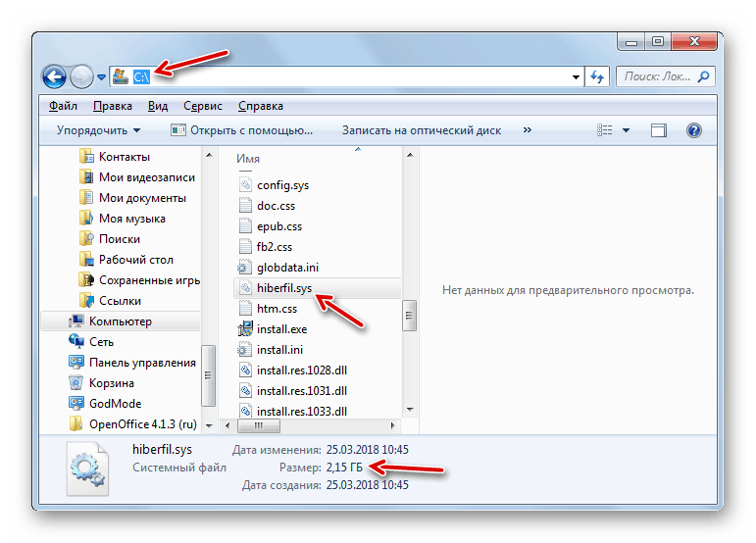Click file list vertical scroll up arrow

409,155
